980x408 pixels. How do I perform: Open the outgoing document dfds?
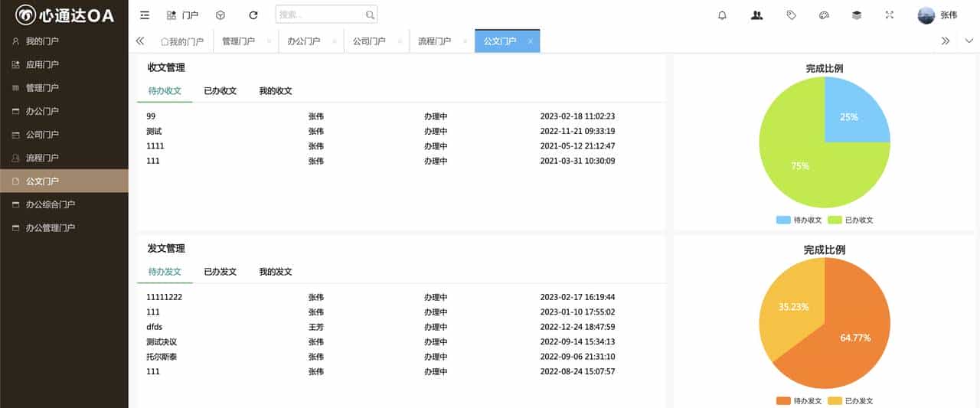(155, 327)
